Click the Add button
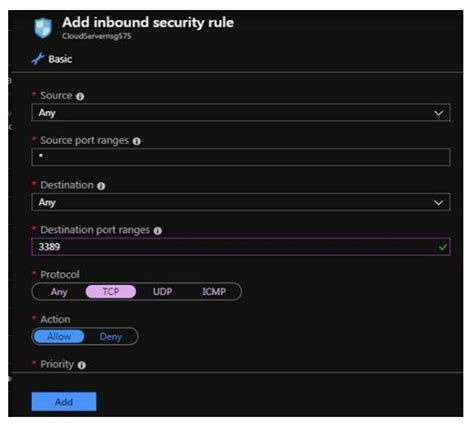The width and height of the screenshot is (474, 427). pyautogui.click(x=64, y=402)
